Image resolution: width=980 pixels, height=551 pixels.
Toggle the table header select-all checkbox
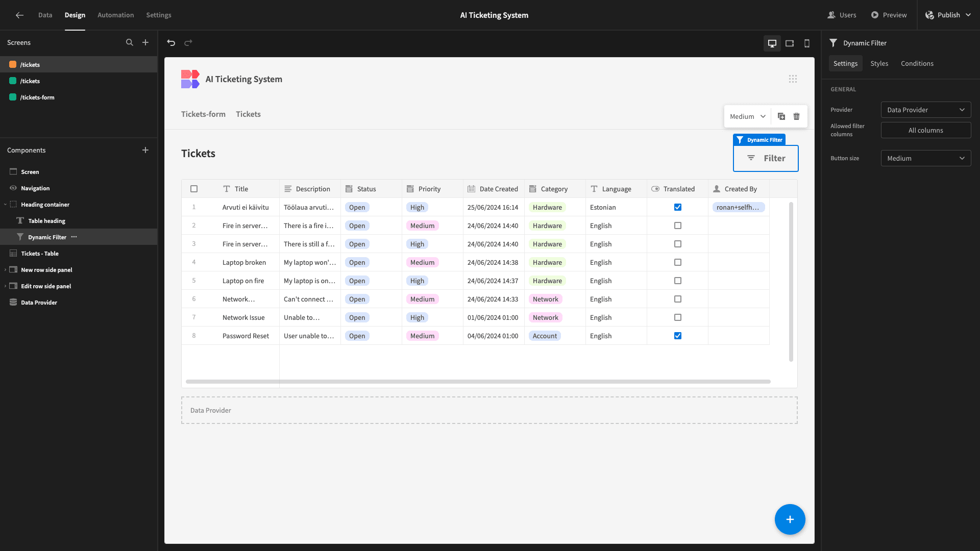click(194, 189)
